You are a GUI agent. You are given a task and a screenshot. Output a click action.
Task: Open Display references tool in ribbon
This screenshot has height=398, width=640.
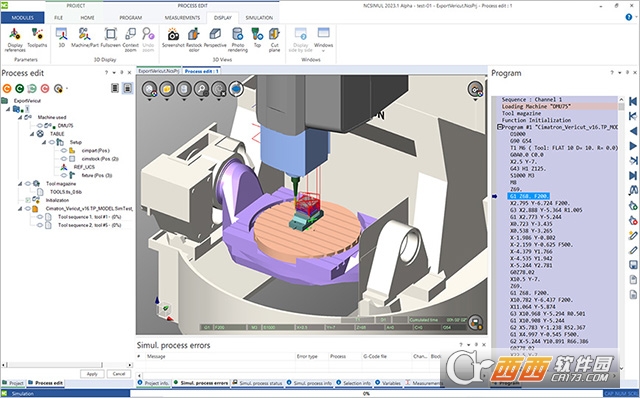(x=15, y=40)
